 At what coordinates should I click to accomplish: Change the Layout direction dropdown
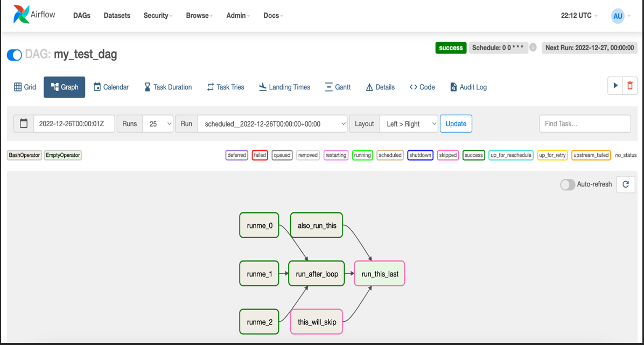point(409,123)
